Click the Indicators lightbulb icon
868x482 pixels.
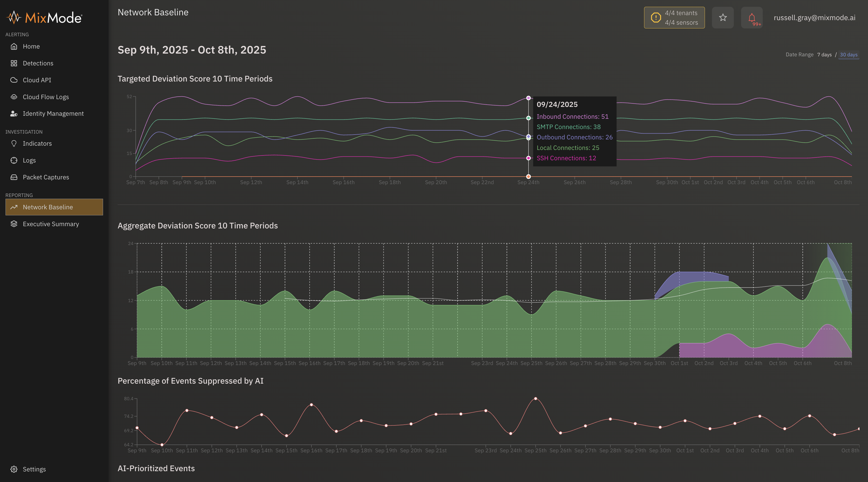[x=14, y=143]
